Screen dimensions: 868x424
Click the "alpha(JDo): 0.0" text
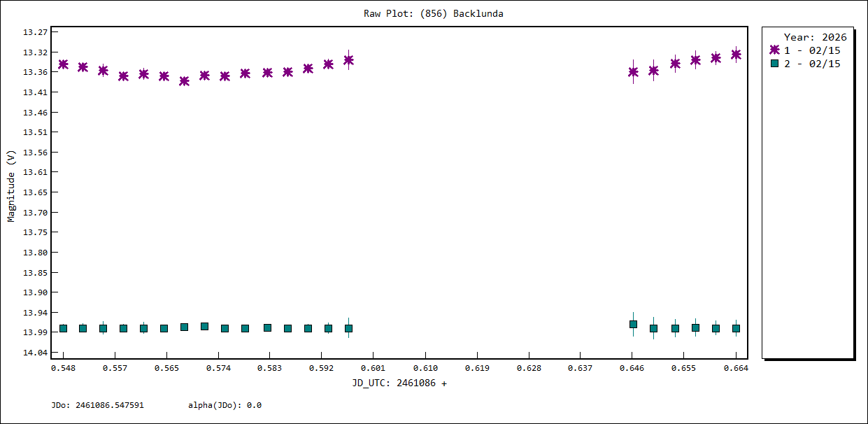225,405
